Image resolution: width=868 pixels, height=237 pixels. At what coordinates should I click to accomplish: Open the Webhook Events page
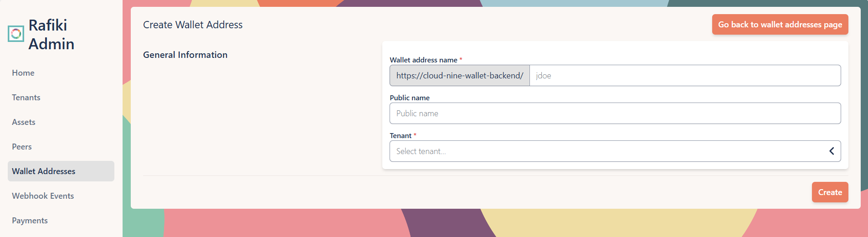[x=43, y=196]
